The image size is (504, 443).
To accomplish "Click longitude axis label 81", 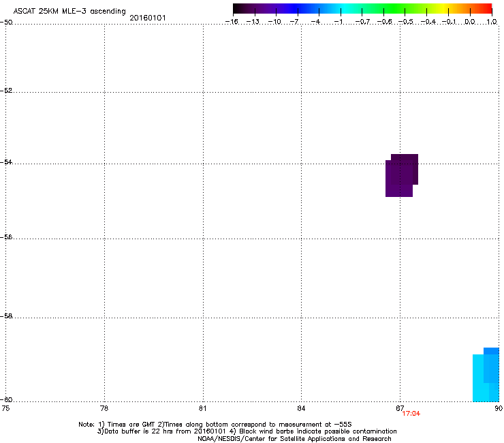I will [202, 408].
